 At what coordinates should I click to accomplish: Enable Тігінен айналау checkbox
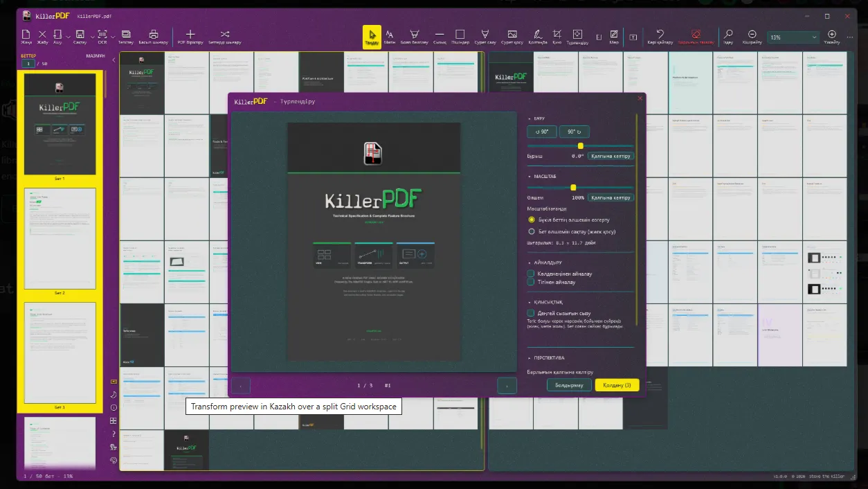point(531,282)
